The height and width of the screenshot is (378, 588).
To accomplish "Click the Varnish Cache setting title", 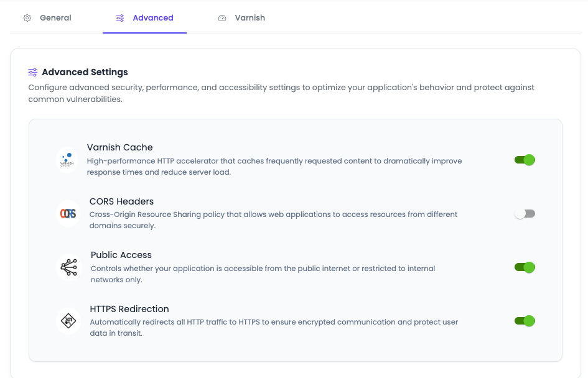I will click(120, 147).
